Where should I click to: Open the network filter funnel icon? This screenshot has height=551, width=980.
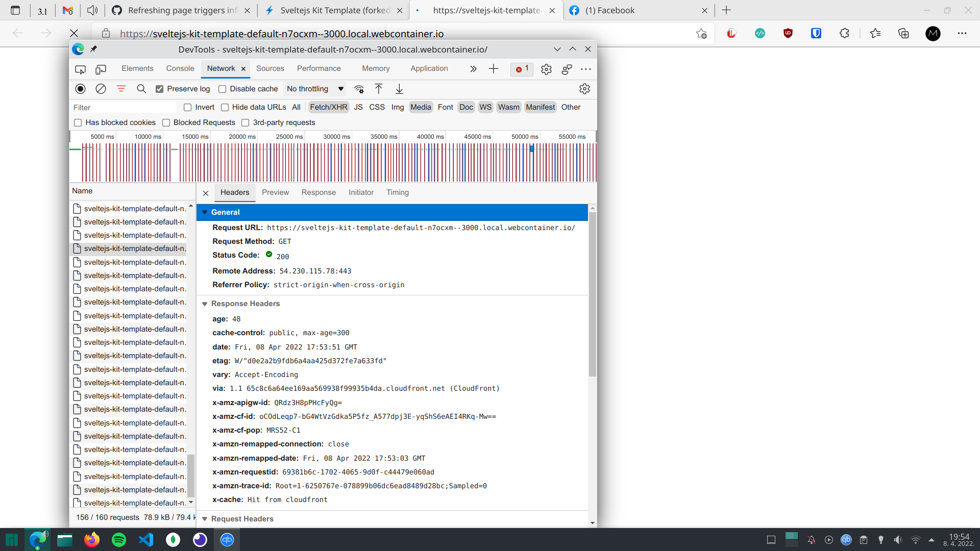(121, 89)
